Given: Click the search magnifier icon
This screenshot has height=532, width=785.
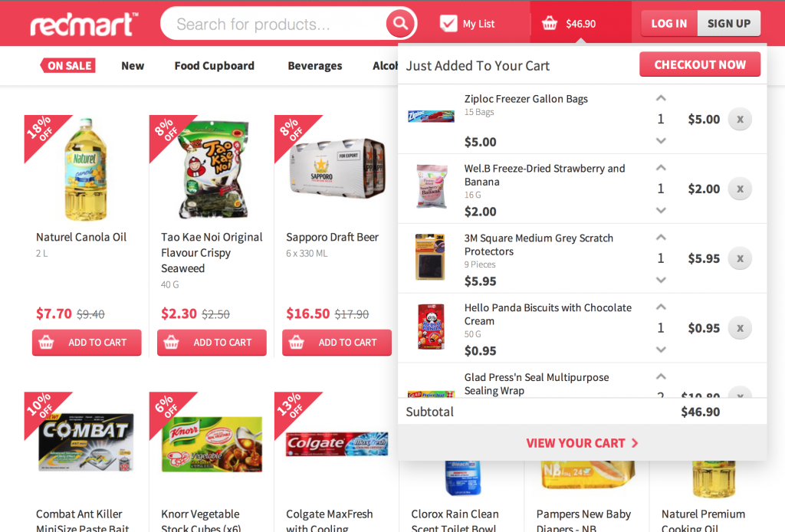Looking at the screenshot, I should (x=399, y=24).
